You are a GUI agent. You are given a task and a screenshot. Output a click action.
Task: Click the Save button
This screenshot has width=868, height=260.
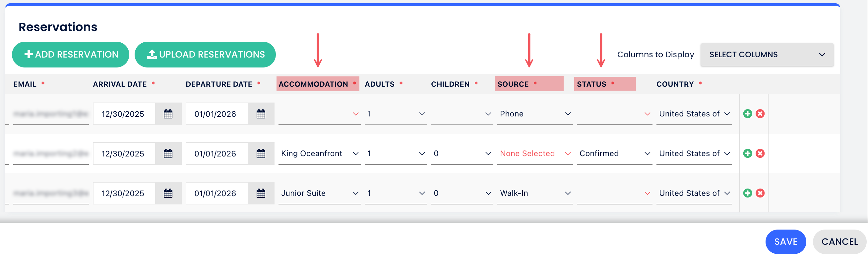click(785, 242)
